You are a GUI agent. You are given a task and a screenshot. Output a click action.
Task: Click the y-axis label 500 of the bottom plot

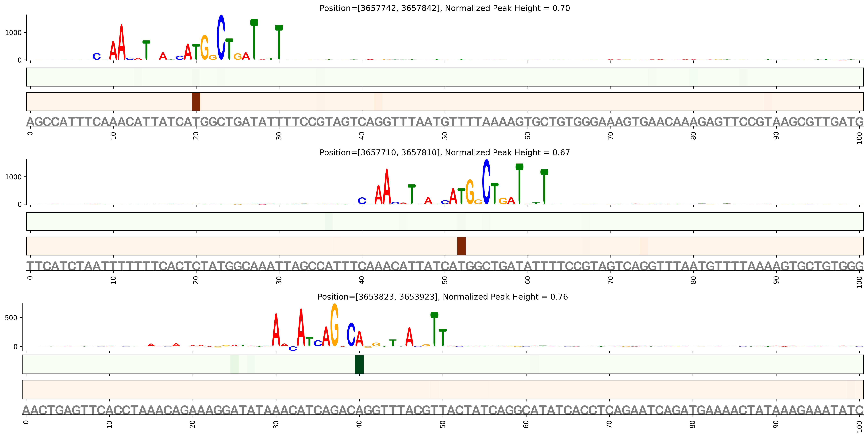pos(11,318)
